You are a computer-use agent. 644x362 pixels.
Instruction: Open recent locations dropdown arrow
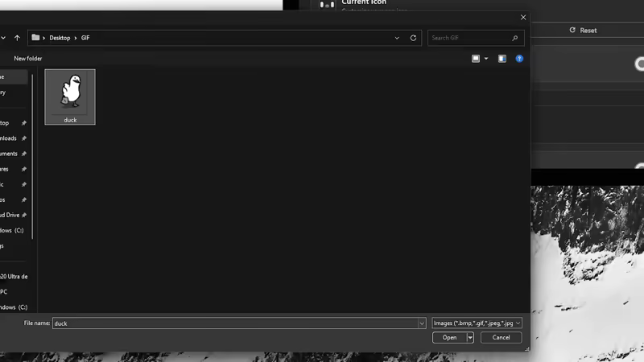tap(3, 38)
